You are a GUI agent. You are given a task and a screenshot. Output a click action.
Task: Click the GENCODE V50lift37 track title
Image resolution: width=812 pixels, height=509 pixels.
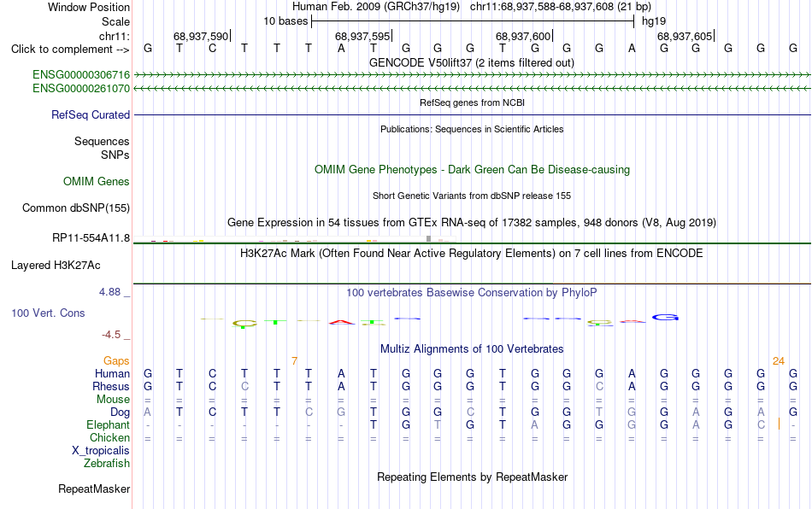click(471, 63)
